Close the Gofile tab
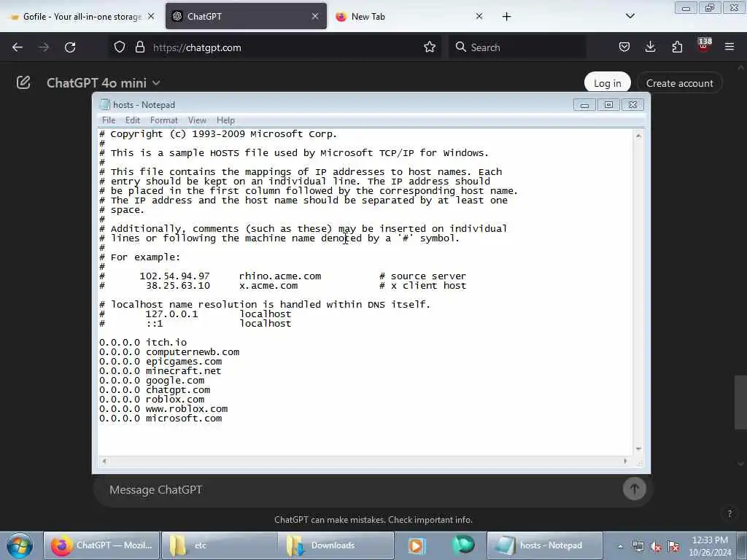The image size is (747, 560). (x=151, y=16)
